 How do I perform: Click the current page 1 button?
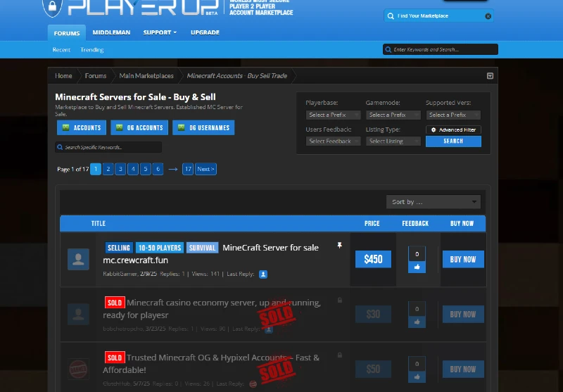(x=96, y=169)
